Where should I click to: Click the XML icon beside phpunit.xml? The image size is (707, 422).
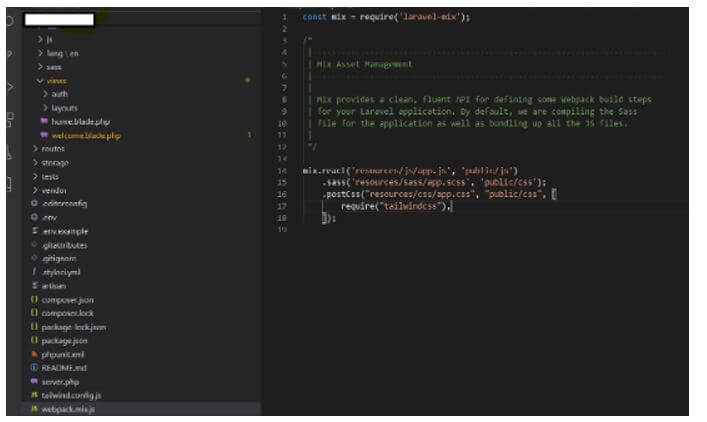coord(34,354)
